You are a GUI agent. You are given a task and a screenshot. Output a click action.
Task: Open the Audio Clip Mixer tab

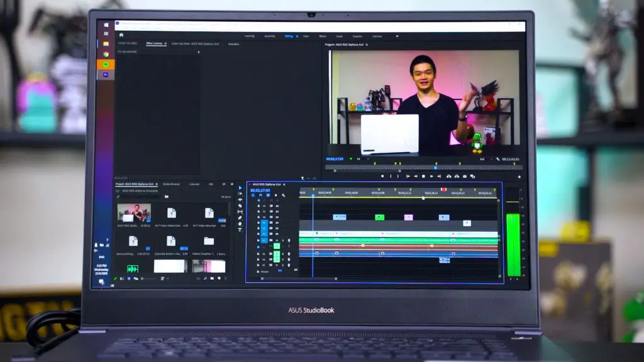coord(195,43)
